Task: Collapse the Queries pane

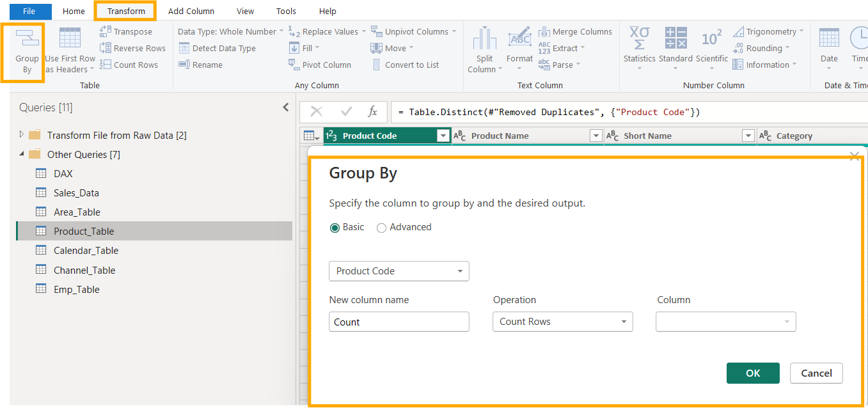Action: click(286, 107)
